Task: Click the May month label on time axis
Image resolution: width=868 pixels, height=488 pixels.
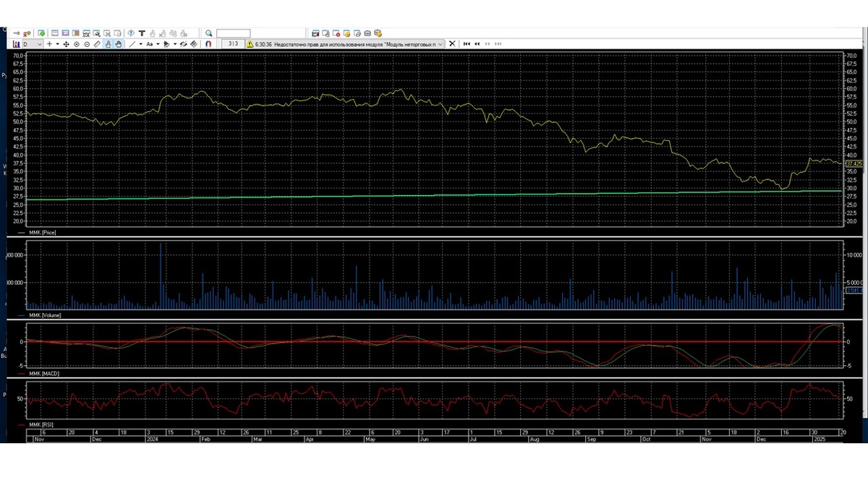Action: pyautogui.click(x=370, y=439)
